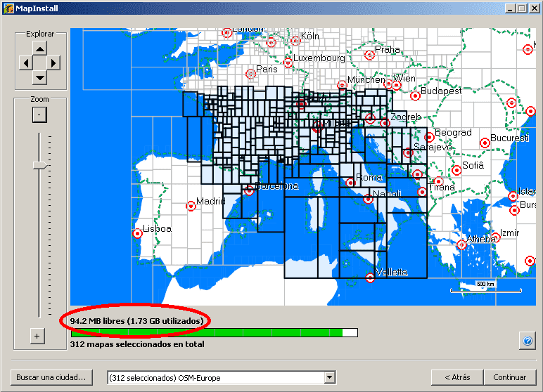The width and height of the screenshot is (543, 392).
Task: Proceed with the Continuar button
Action: point(509,377)
